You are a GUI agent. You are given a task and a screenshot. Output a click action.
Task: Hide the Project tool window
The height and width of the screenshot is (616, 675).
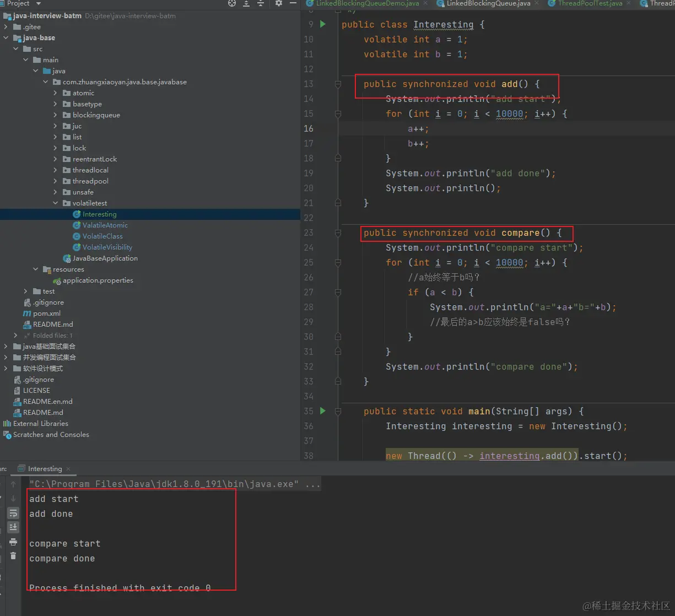click(x=294, y=3)
